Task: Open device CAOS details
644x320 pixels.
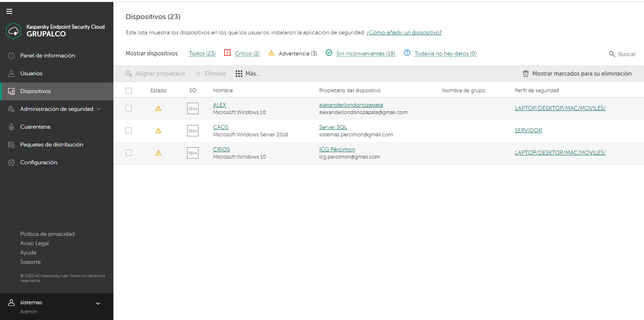Action: coord(221,127)
